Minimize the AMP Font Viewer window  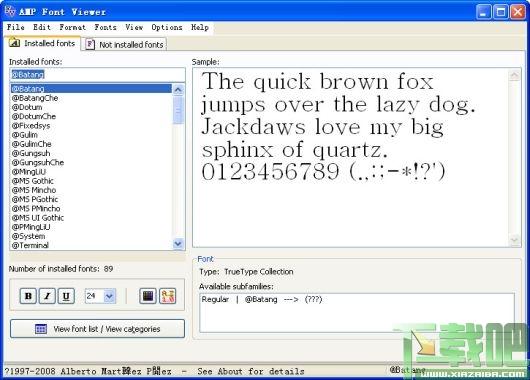click(483, 12)
